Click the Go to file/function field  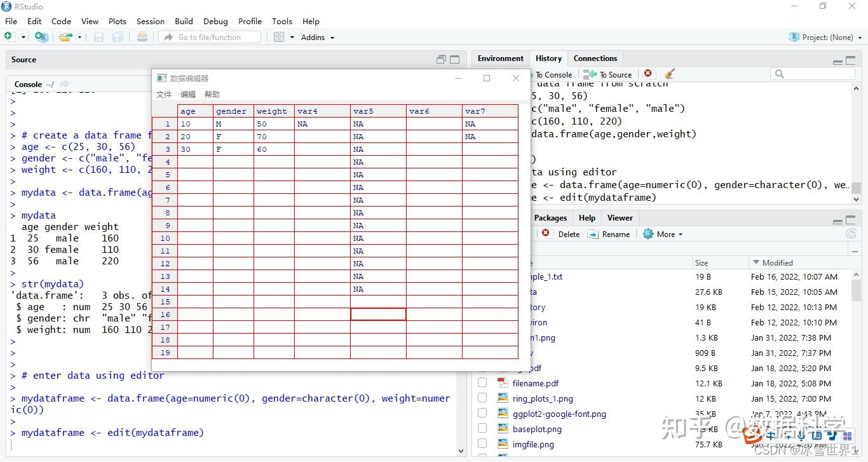coord(210,37)
